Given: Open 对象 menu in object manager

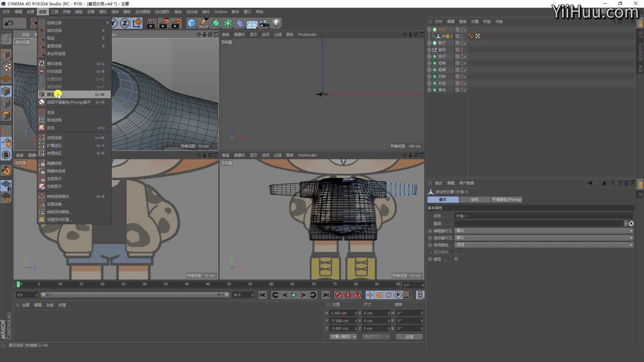Looking at the screenshot, I should tap(475, 21).
